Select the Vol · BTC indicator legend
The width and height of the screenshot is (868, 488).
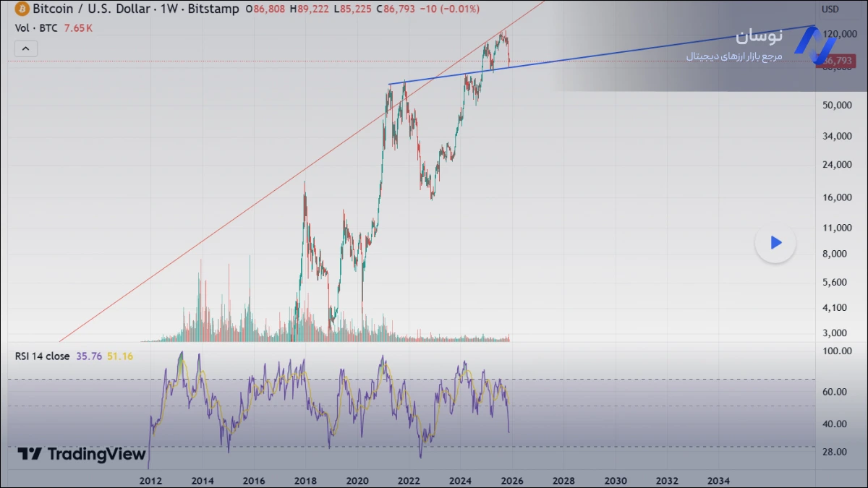tap(37, 28)
